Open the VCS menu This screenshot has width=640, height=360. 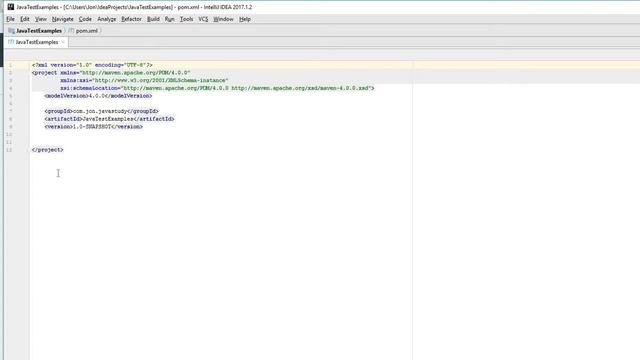(x=203, y=19)
